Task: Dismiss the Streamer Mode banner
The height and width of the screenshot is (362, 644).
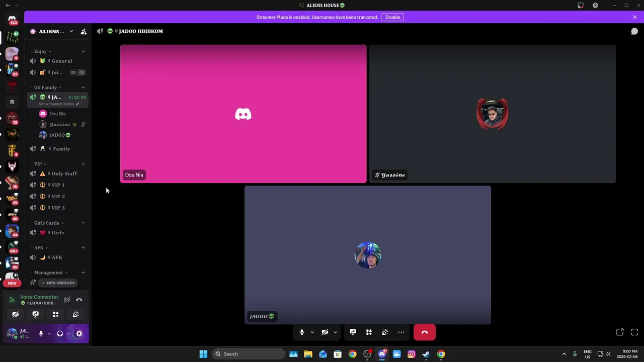Action: point(635,17)
